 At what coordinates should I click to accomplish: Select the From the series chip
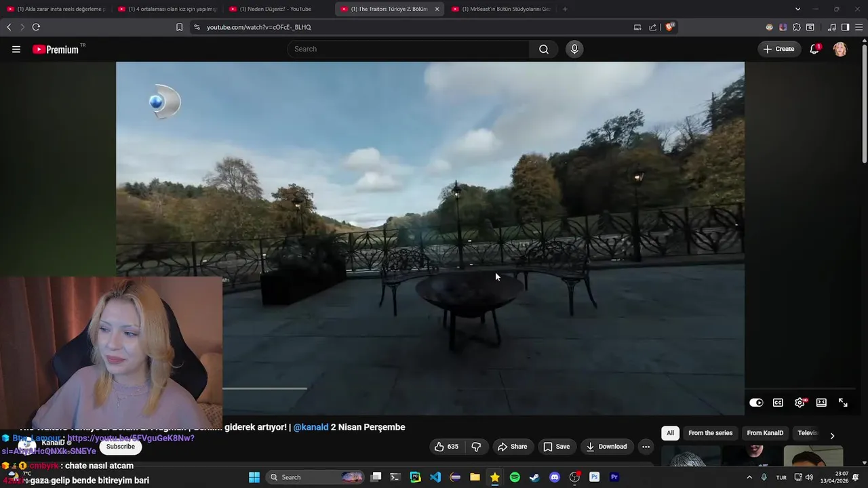(x=710, y=433)
